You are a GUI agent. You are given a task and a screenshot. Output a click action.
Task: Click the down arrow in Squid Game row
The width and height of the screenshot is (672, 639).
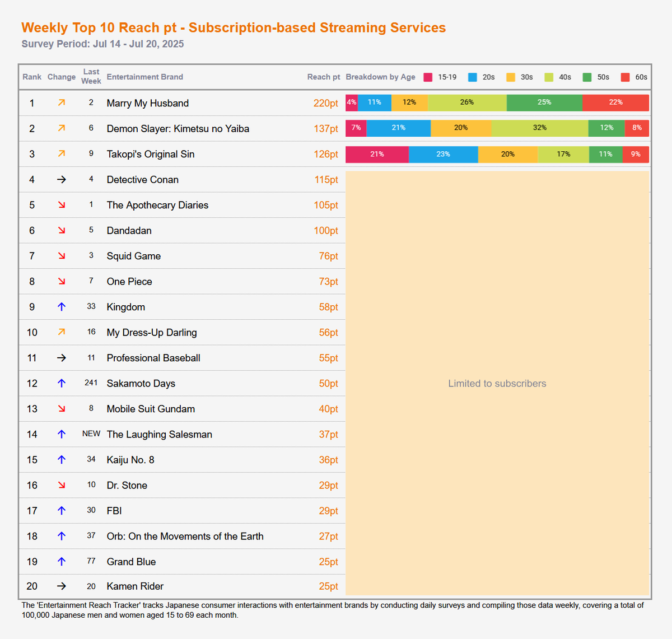[x=62, y=256]
